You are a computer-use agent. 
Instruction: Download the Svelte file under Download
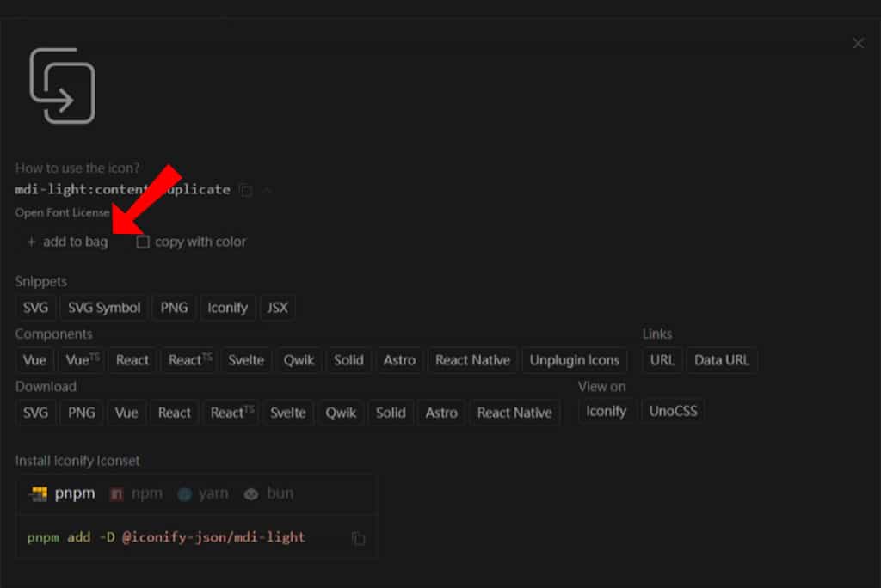coord(287,413)
